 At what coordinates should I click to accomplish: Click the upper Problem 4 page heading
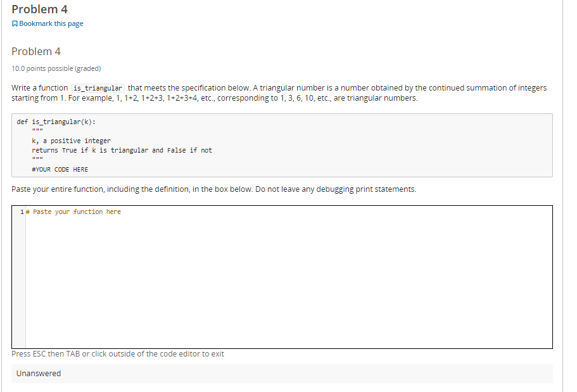click(x=39, y=9)
